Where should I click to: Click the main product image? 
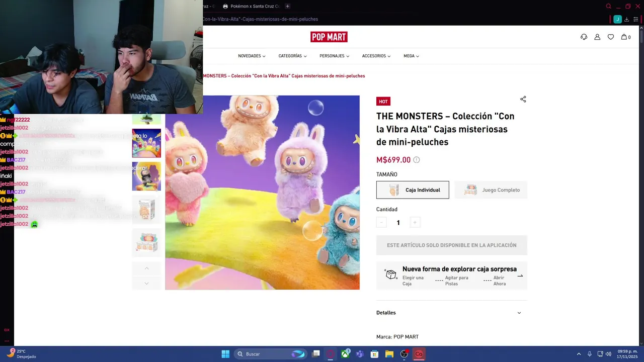[x=263, y=193]
